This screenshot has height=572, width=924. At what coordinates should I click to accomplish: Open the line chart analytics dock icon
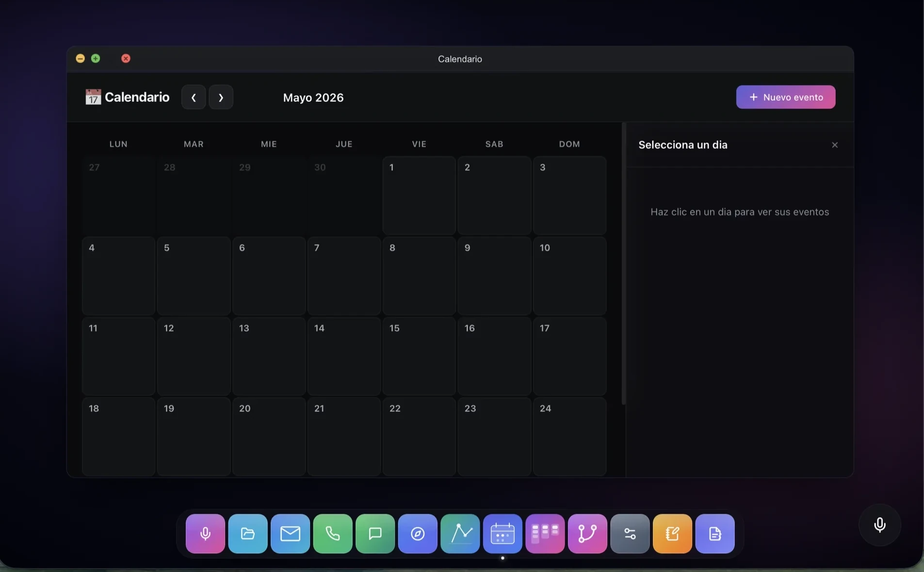click(x=460, y=534)
